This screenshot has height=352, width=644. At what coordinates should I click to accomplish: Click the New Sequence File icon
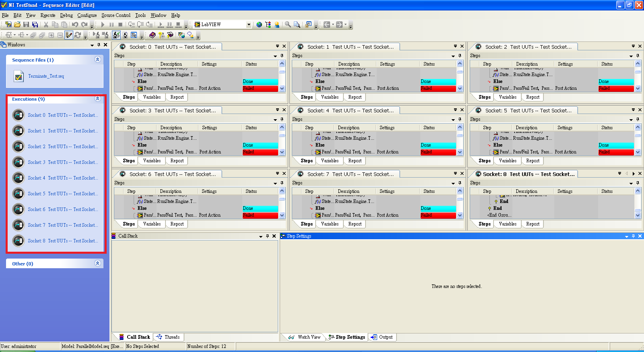pyautogui.click(x=8, y=25)
